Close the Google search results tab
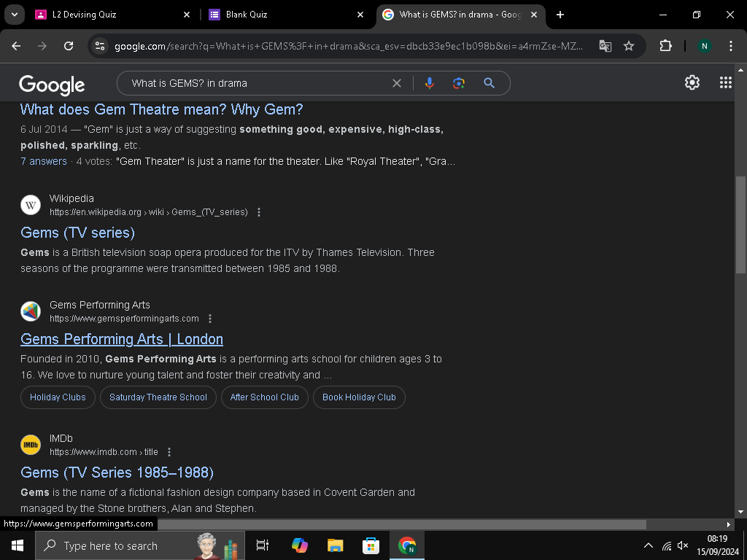 [534, 15]
